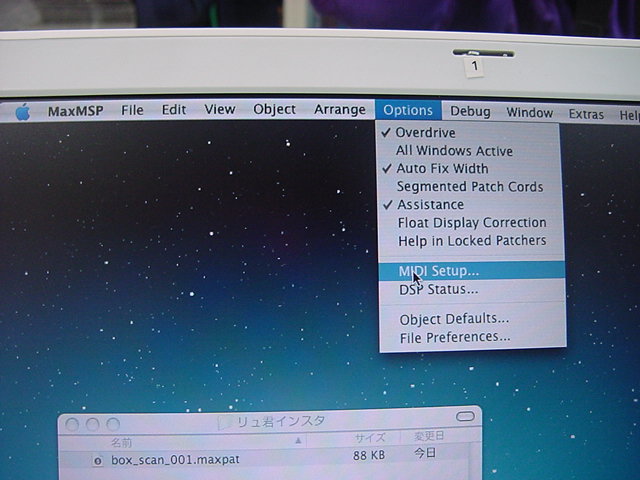
Task: Click the 今日 date cell
Action: tap(425, 453)
